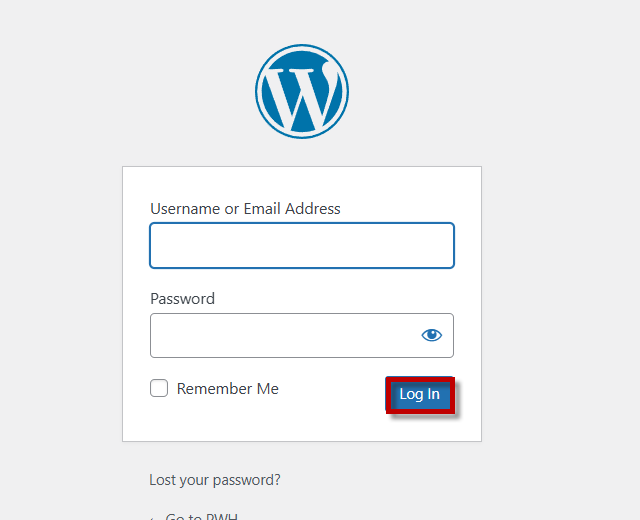Click inside the Password input box

point(283,335)
